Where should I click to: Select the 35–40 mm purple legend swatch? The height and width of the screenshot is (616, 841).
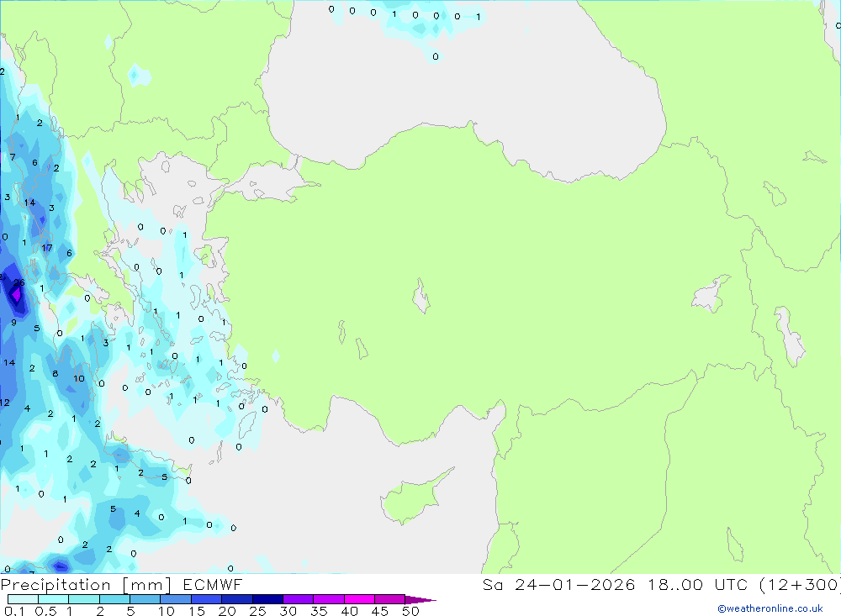pos(329,599)
